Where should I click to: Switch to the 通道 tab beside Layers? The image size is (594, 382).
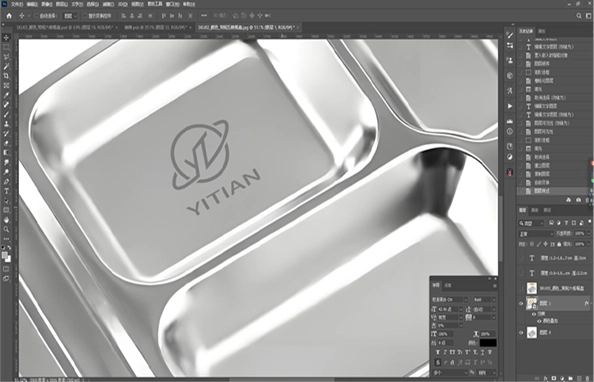click(x=535, y=210)
